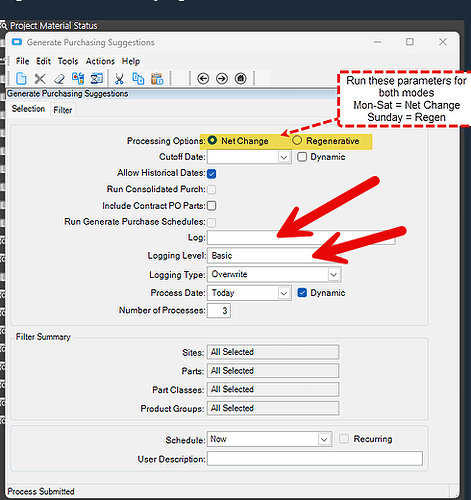Click Project Material Status background window title
The height and width of the screenshot is (500, 471).
tap(53, 26)
